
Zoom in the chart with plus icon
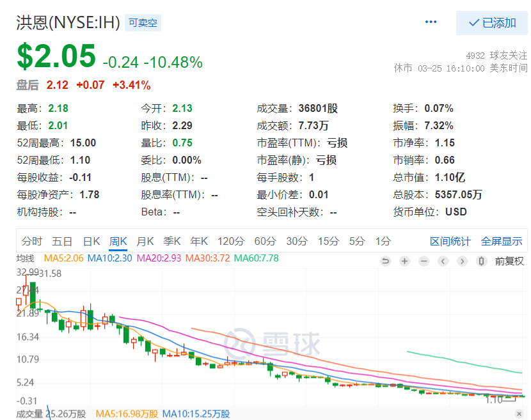[404, 261]
